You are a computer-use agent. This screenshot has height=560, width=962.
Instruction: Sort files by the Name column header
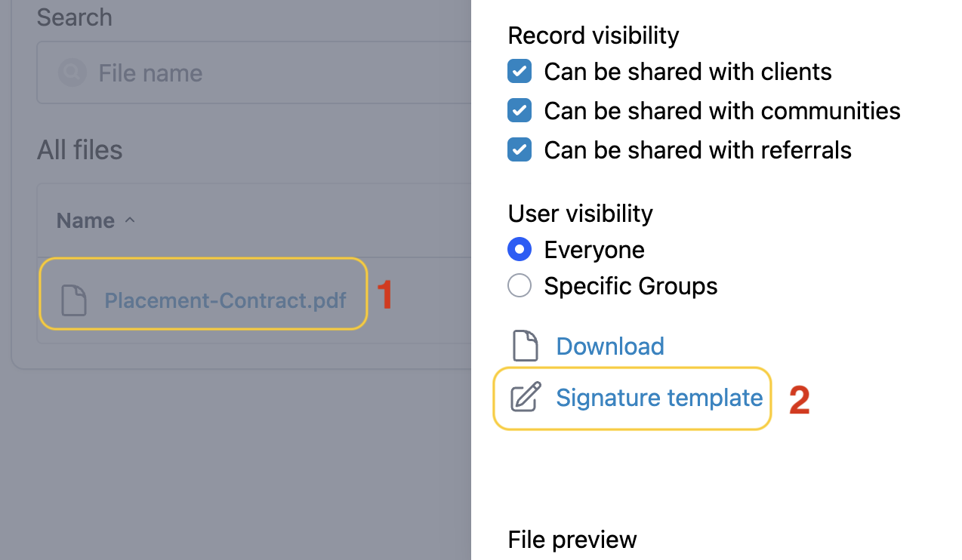(x=85, y=220)
